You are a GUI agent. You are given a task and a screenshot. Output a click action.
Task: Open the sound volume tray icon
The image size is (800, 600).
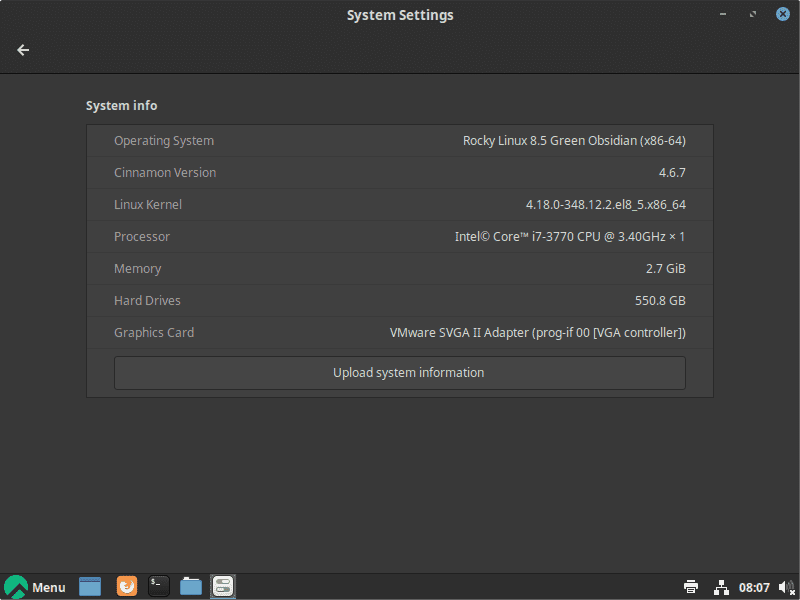[x=786, y=587]
